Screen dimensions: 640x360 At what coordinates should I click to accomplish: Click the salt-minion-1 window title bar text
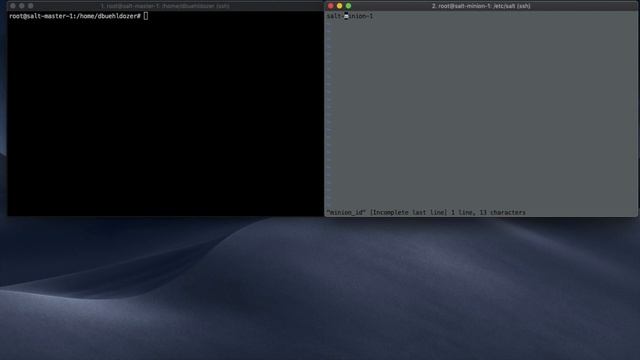[481, 6]
